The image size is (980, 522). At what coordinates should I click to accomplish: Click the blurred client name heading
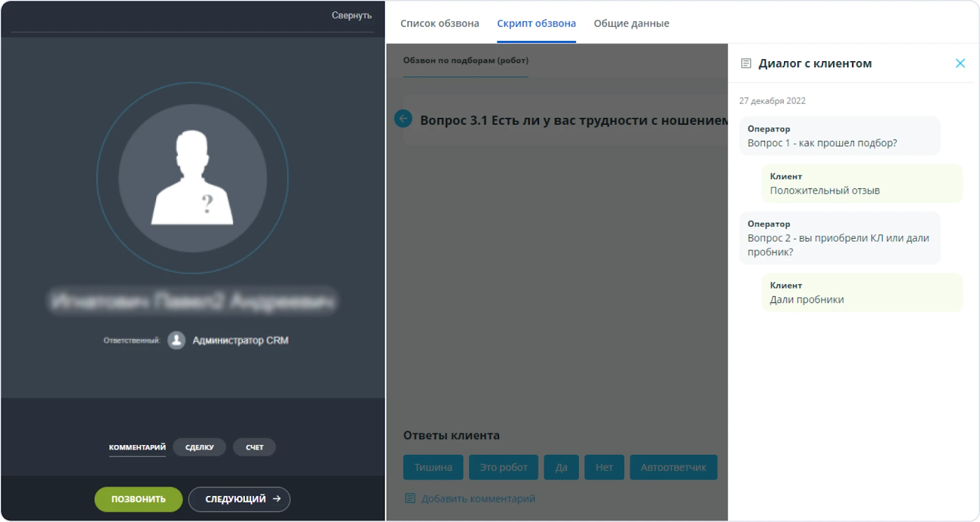click(192, 300)
